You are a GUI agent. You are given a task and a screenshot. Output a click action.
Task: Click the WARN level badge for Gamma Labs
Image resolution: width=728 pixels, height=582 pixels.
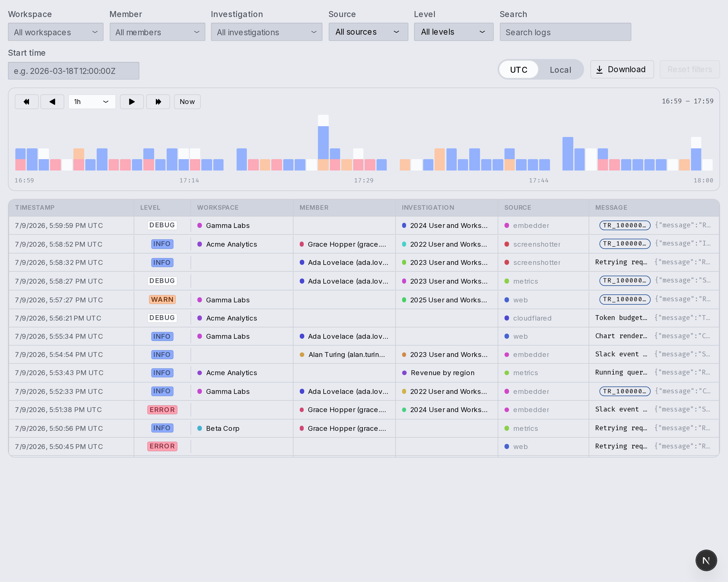(x=162, y=300)
